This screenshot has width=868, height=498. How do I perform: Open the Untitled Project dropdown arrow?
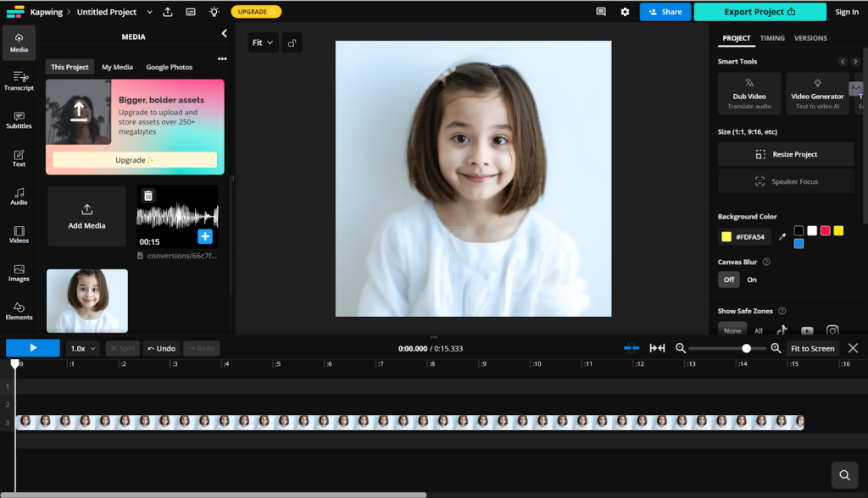point(149,12)
